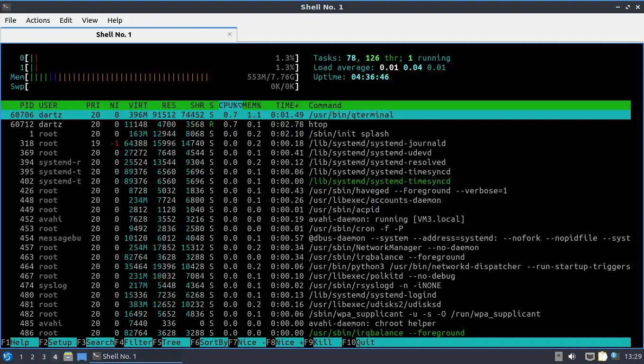The width and height of the screenshot is (644, 364).
Task: Click the terminal icon in the title bar
Action: tap(6, 7)
